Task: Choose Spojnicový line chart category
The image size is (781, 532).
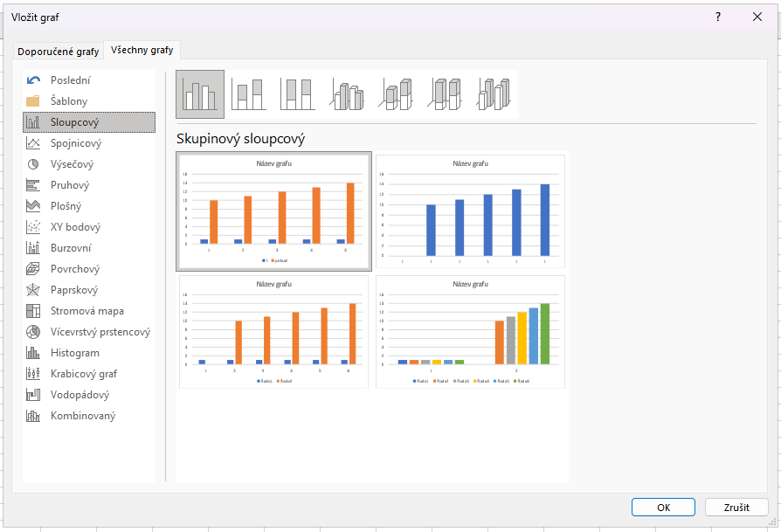Action: pyautogui.click(x=76, y=143)
